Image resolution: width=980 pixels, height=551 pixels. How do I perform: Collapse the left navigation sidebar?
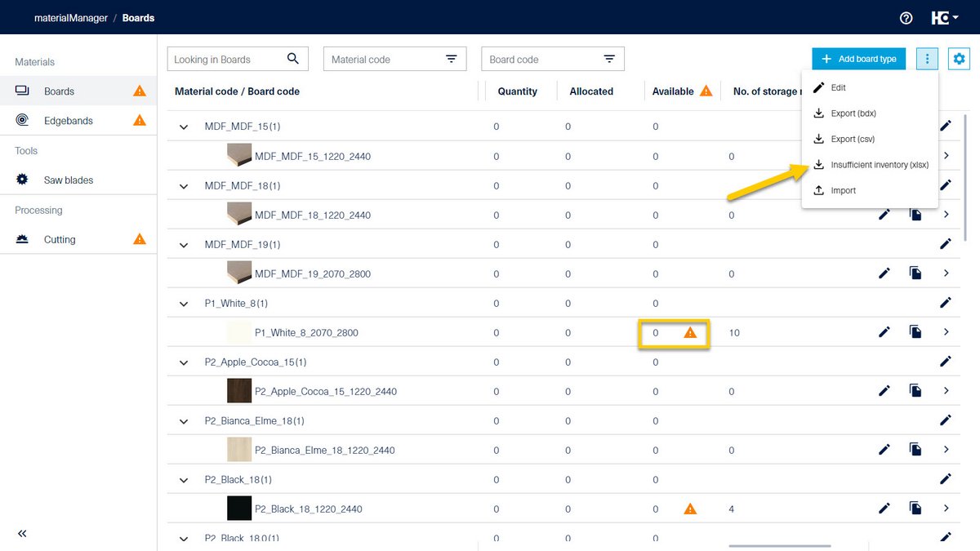(22, 533)
